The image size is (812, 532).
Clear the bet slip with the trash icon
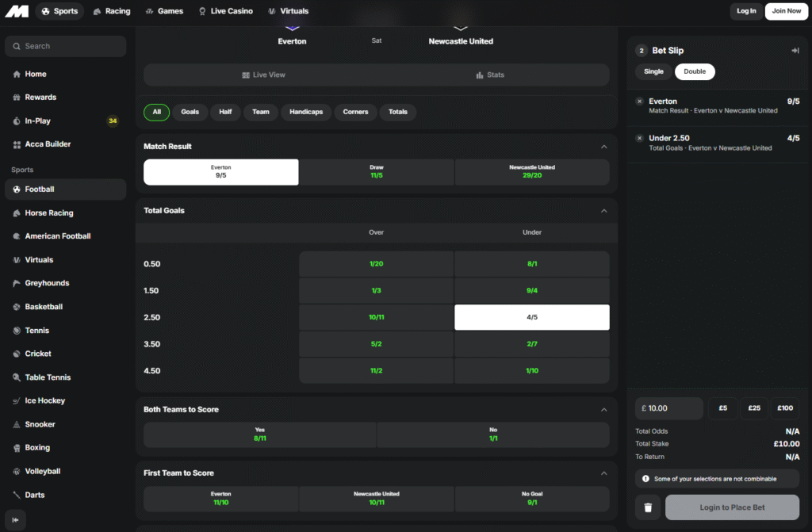tap(647, 507)
